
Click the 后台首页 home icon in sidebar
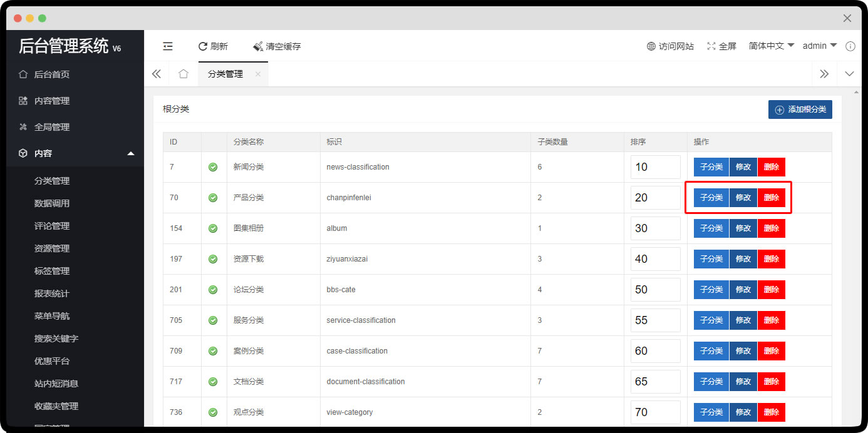tap(23, 74)
